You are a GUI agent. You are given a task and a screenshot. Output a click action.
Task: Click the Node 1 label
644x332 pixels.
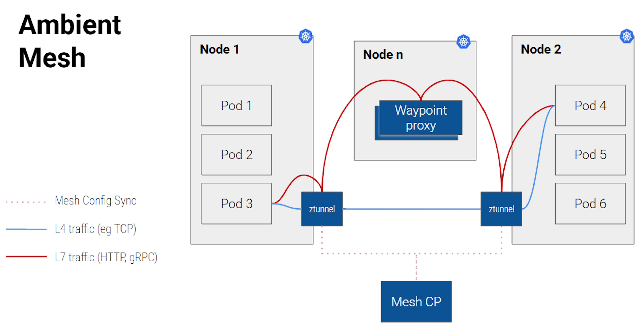coord(219,49)
